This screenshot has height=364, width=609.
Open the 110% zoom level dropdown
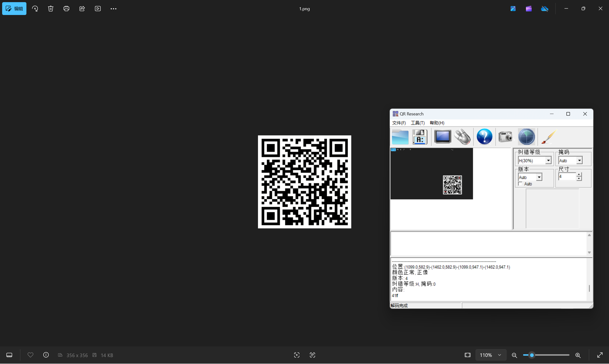491,355
